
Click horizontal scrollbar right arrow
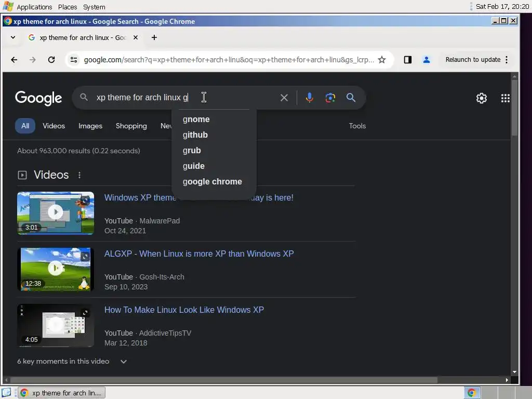pos(507,380)
